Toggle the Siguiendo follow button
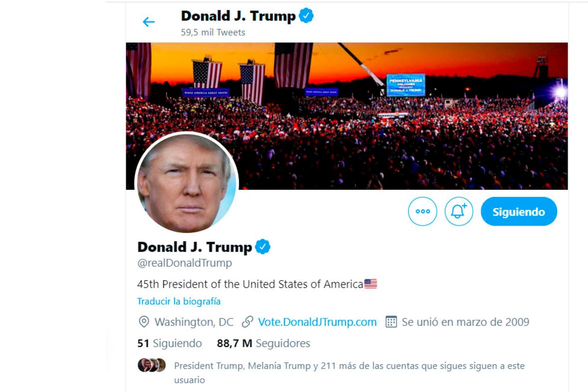Screen dimensions: 588x392 (519, 212)
